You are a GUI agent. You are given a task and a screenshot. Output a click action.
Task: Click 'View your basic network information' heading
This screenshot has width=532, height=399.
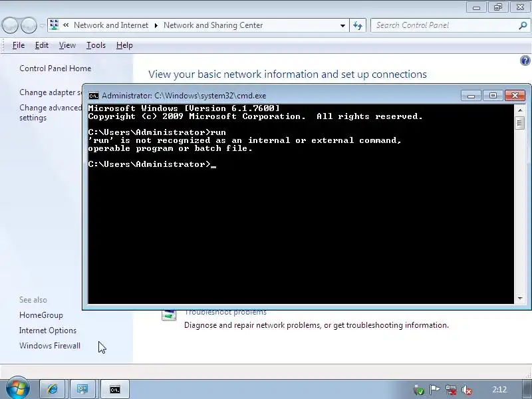287,74
